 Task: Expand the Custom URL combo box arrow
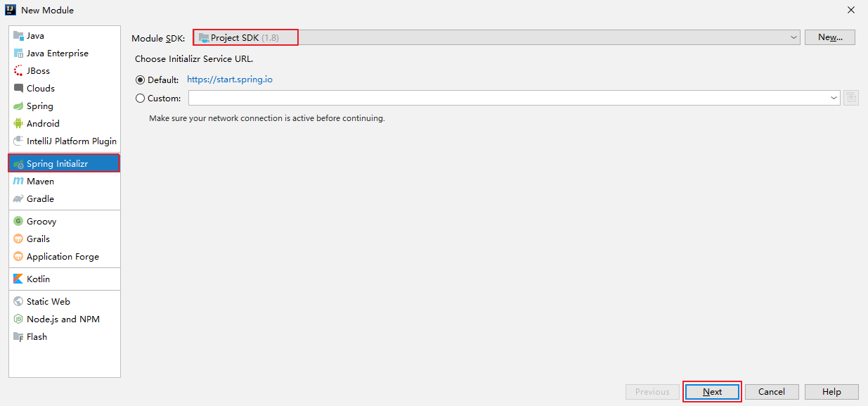[x=834, y=99]
